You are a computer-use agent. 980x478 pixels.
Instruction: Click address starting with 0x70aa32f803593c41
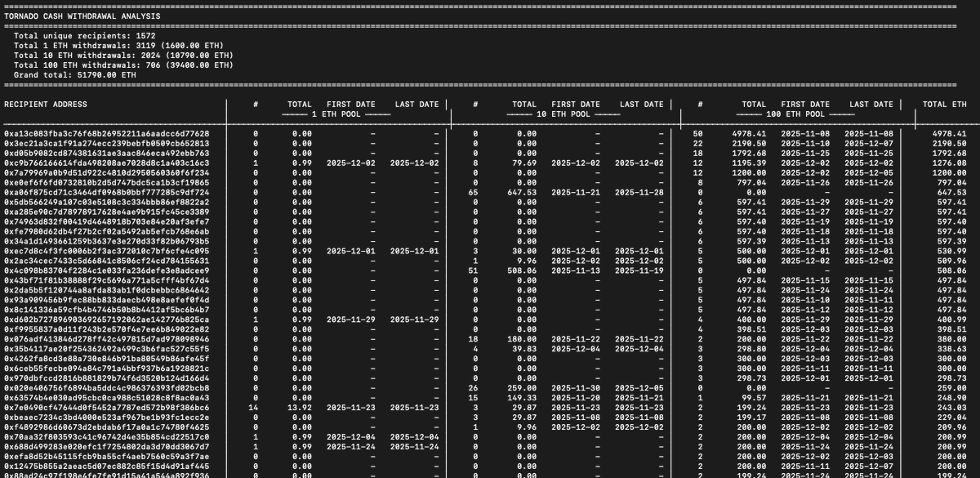107,438
